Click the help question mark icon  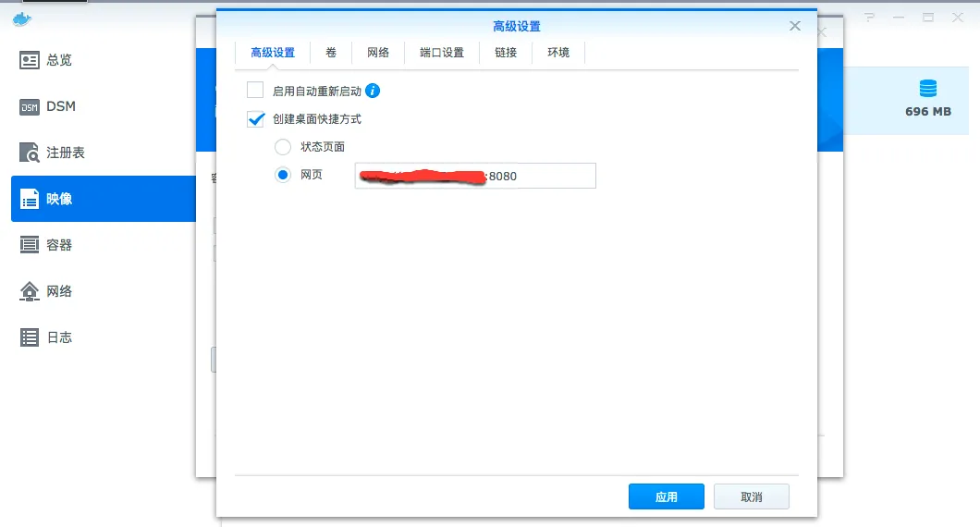869,18
